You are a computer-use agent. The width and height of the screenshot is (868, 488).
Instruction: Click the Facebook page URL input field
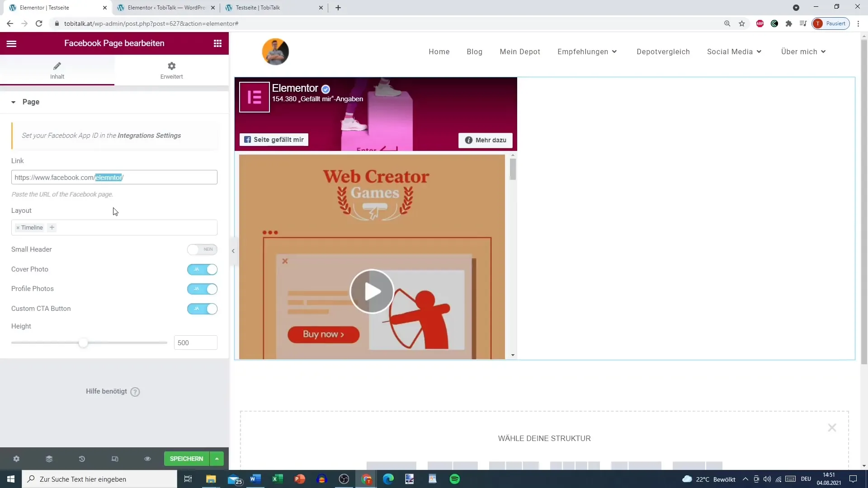click(114, 177)
